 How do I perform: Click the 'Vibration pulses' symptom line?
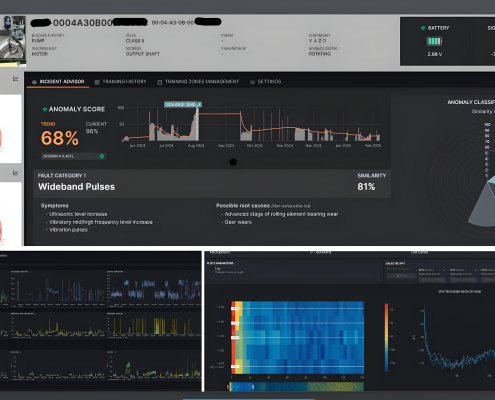tap(68, 230)
